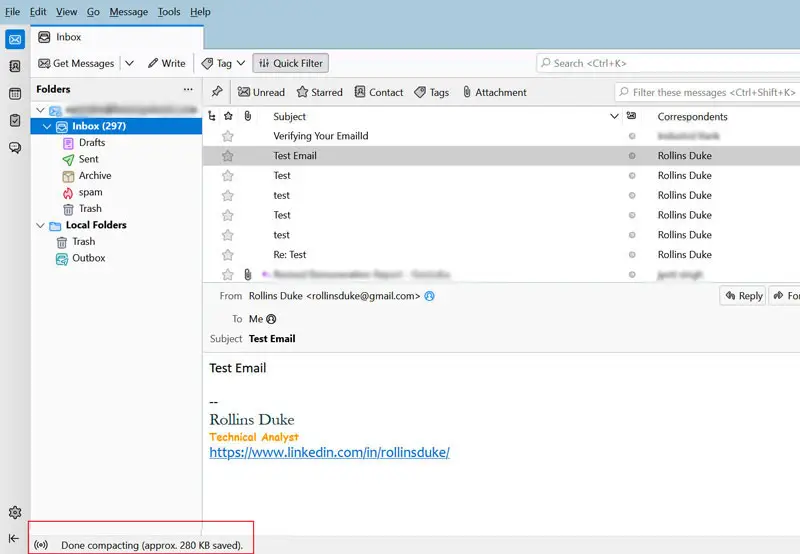Toggle the Unread quick filter
This screenshot has width=800, height=554.
coord(261,92)
